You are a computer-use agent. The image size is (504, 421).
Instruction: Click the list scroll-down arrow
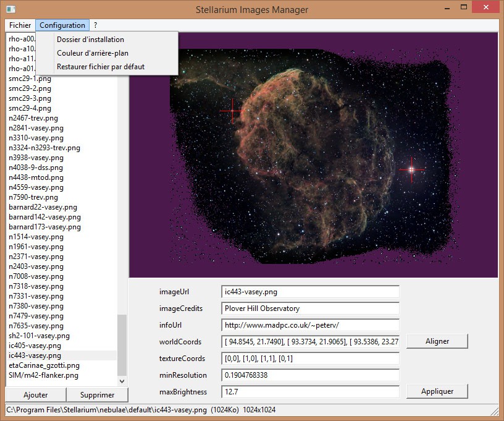tap(122, 381)
